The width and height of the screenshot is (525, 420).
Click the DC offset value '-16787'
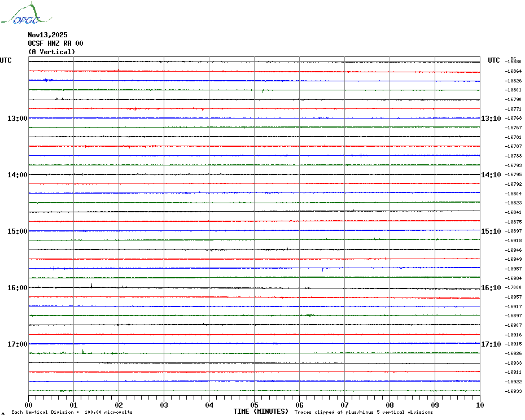(x=513, y=146)
